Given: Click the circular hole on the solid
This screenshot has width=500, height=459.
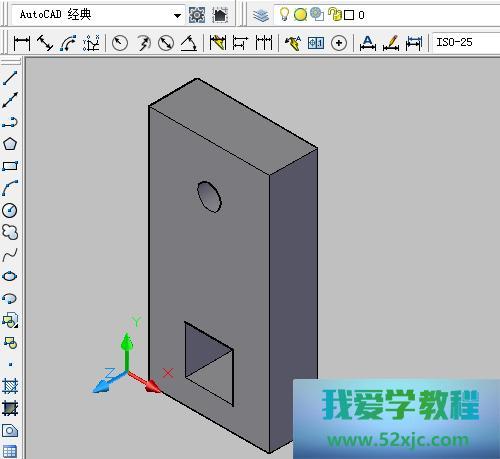Looking at the screenshot, I should click(209, 196).
